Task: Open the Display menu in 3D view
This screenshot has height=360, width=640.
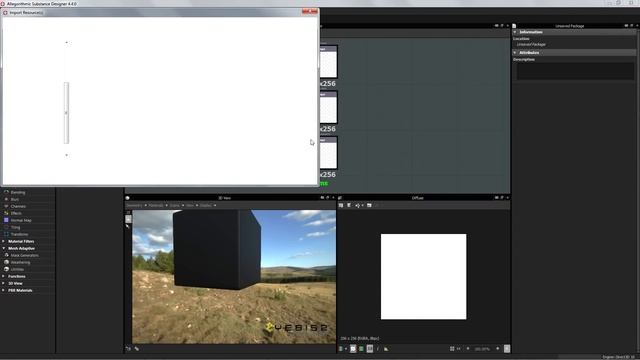Action: coord(207,205)
